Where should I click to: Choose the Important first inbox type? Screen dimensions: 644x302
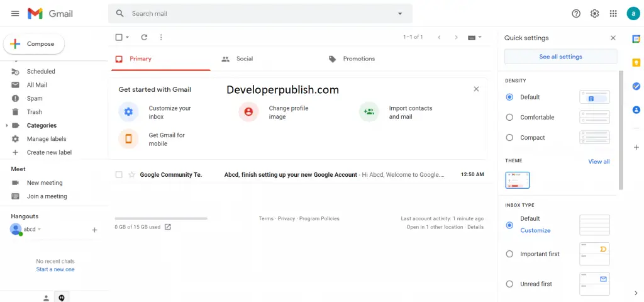click(x=509, y=254)
